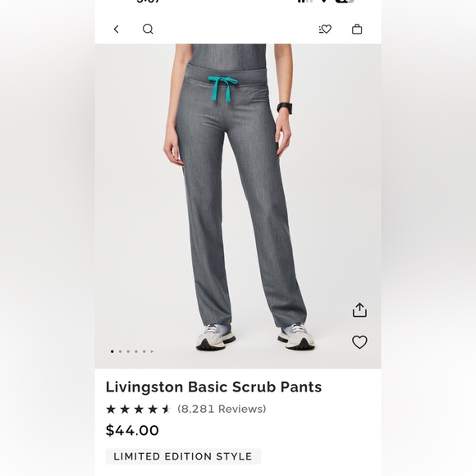The width and height of the screenshot is (476, 476).
Task: Tap the Limited Edition Style badge
Action: [x=183, y=456]
